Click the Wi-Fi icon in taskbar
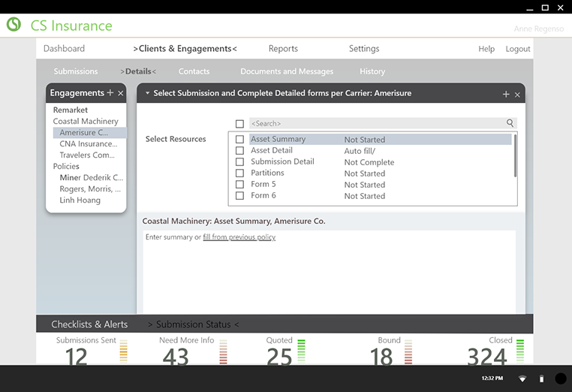 point(522,378)
